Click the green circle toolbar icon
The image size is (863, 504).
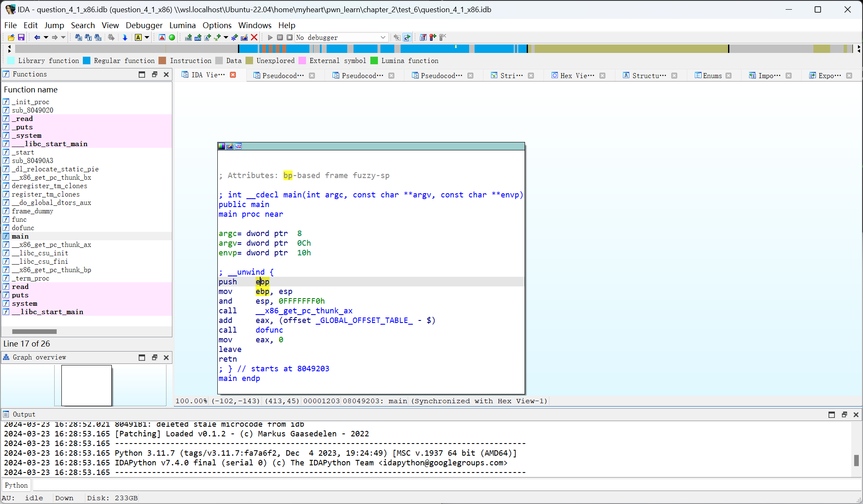click(172, 37)
